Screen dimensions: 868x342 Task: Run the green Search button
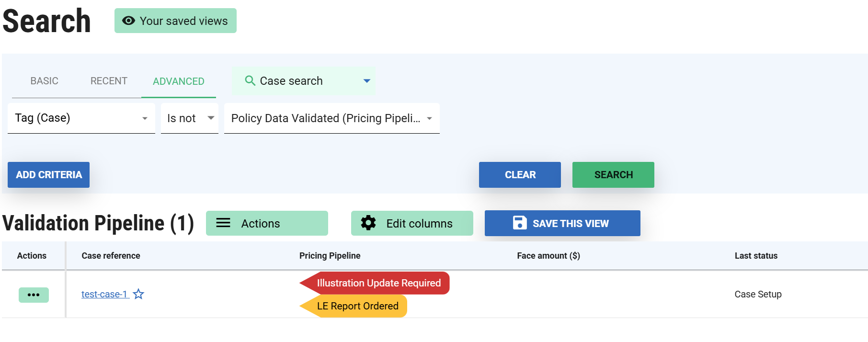coord(613,175)
